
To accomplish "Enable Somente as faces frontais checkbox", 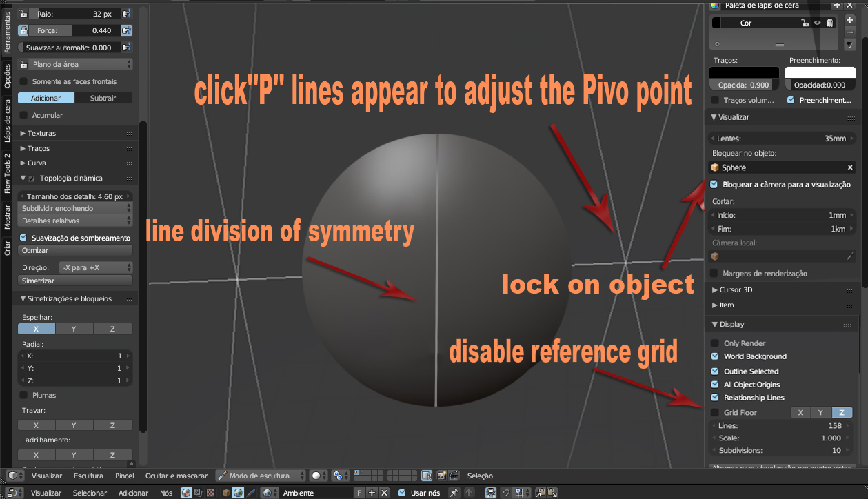I will [x=24, y=81].
